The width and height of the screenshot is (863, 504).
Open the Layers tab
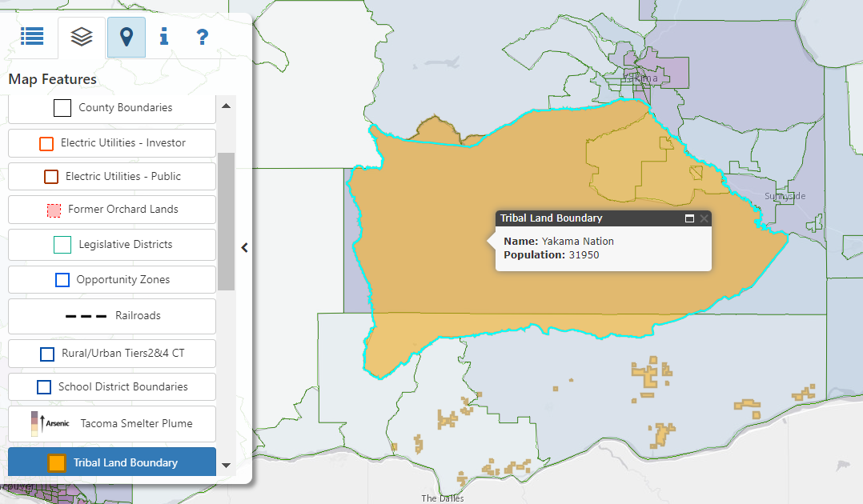pyautogui.click(x=82, y=37)
